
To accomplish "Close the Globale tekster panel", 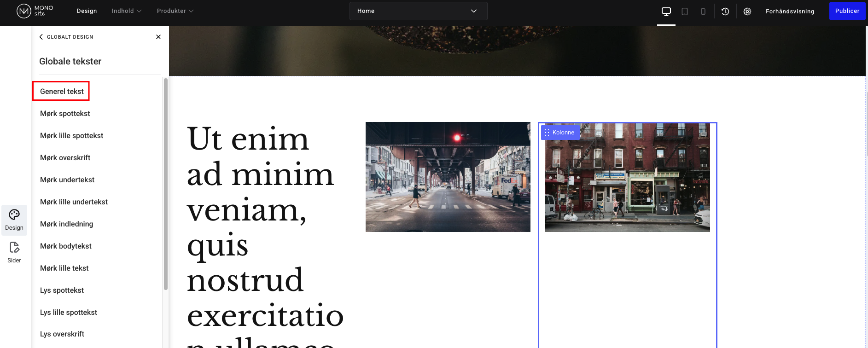I will 158,37.
